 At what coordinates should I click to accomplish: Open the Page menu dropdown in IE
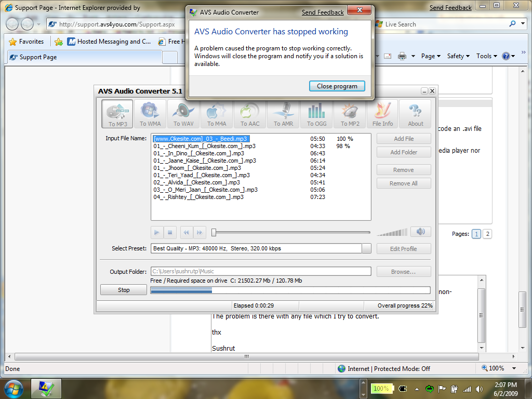pyautogui.click(x=431, y=56)
